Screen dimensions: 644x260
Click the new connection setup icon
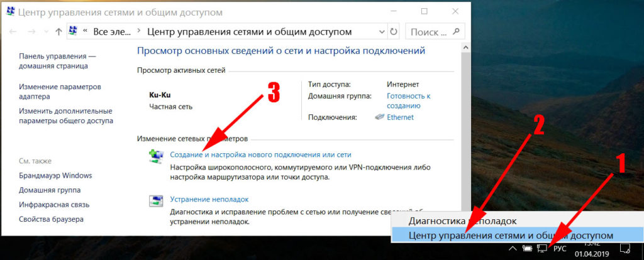[155, 155]
